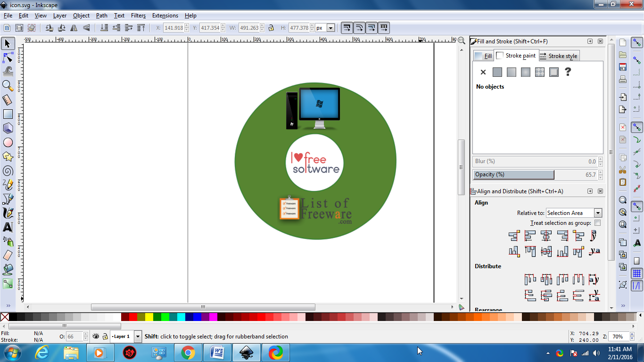
Task: Open the Path menu
Action: (102, 16)
